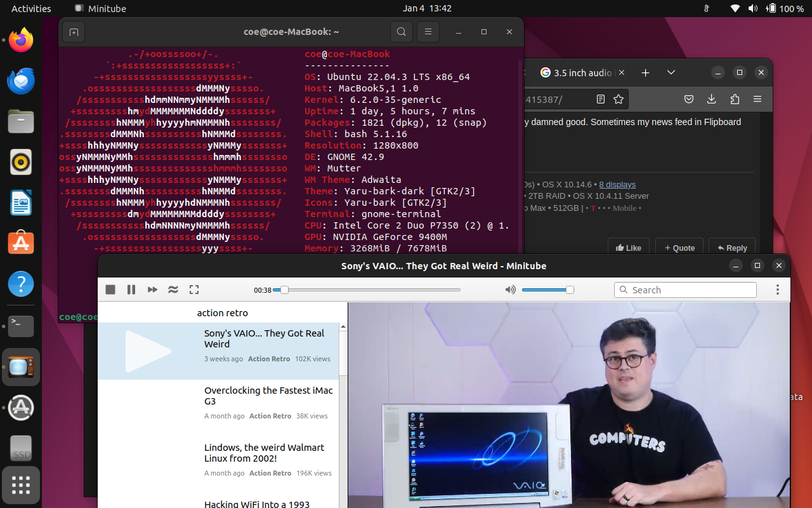The height and width of the screenshot is (508, 812).
Task: Open Terminal from the dock
Action: coord(21,326)
